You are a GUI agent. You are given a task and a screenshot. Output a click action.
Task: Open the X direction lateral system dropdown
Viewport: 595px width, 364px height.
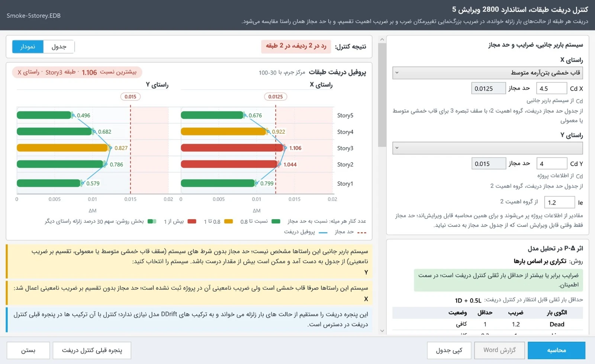pos(488,73)
